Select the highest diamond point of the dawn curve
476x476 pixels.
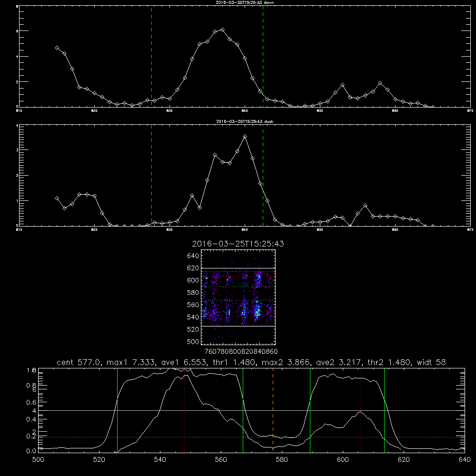pyautogui.click(x=222, y=30)
